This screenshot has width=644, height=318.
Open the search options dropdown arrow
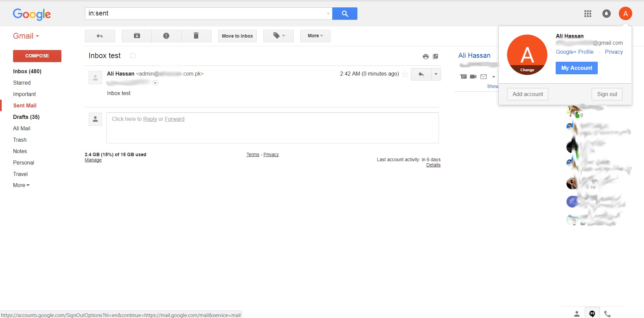pyautogui.click(x=328, y=14)
